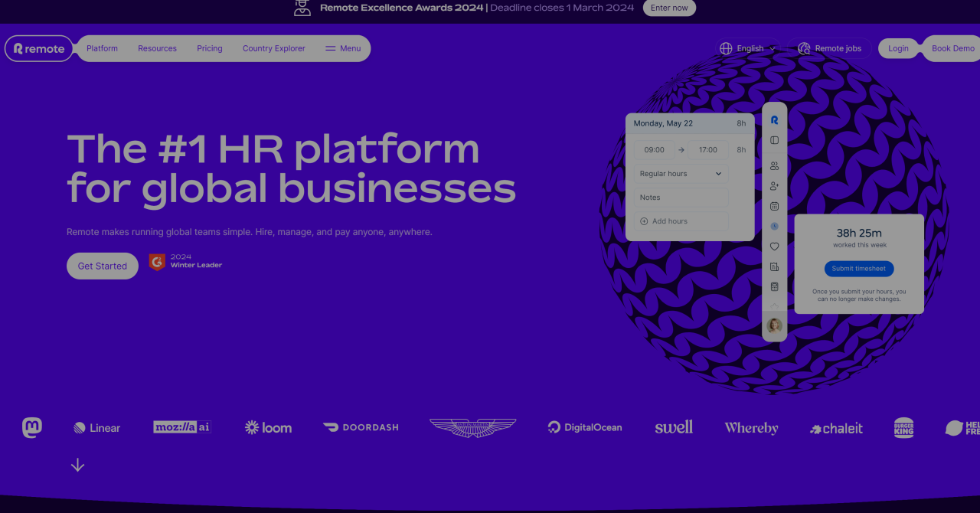Select the mozilla.ai logo
This screenshot has height=513, width=980.
pyautogui.click(x=182, y=427)
